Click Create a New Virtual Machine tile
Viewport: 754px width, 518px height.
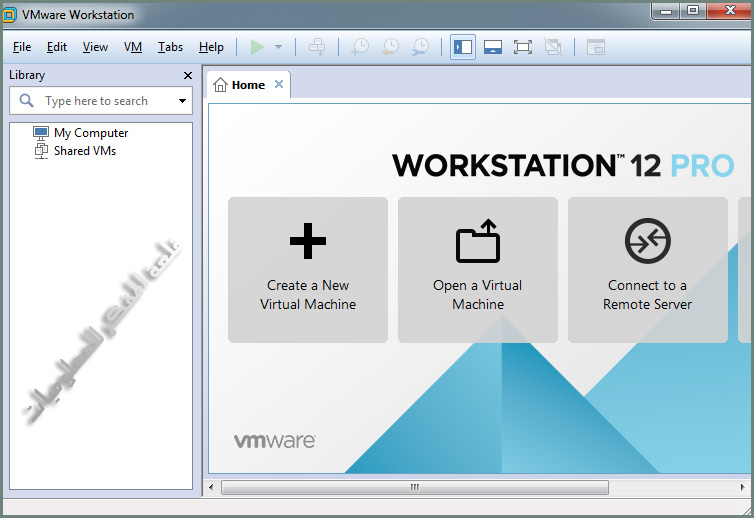tap(308, 270)
